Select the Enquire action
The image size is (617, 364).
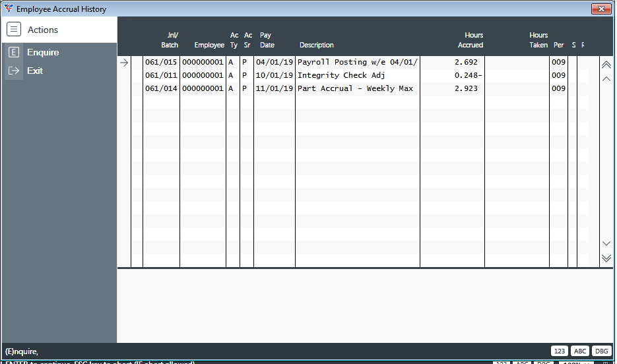click(x=43, y=52)
